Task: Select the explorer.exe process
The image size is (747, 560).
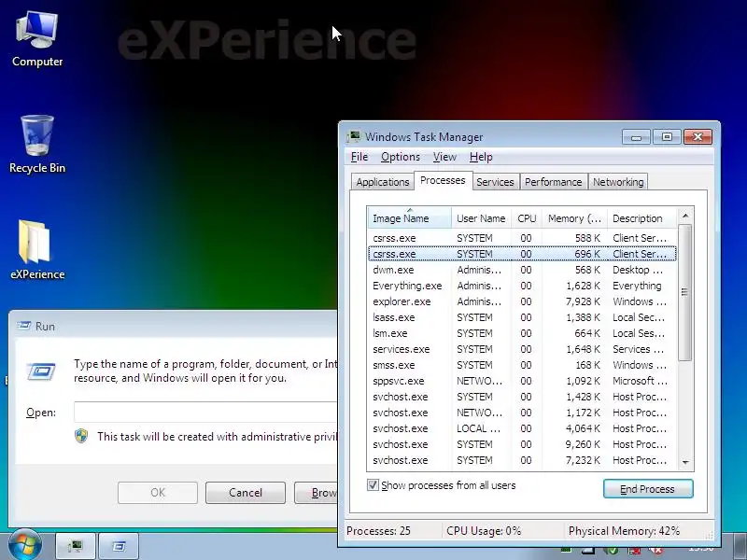Action: pos(522,301)
